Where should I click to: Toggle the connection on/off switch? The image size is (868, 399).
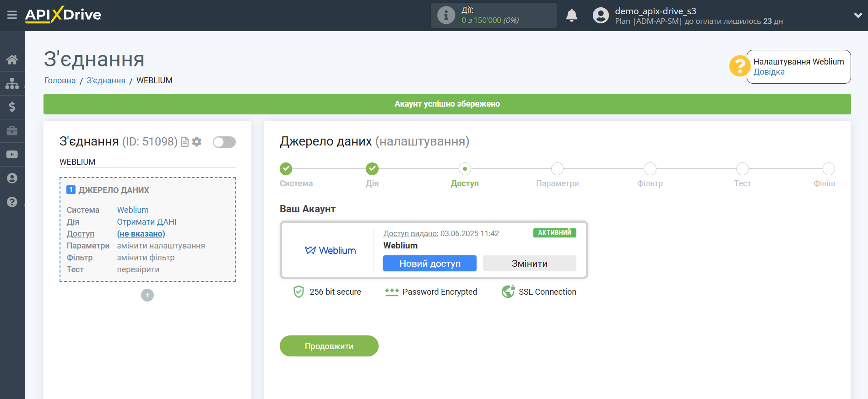(224, 142)
